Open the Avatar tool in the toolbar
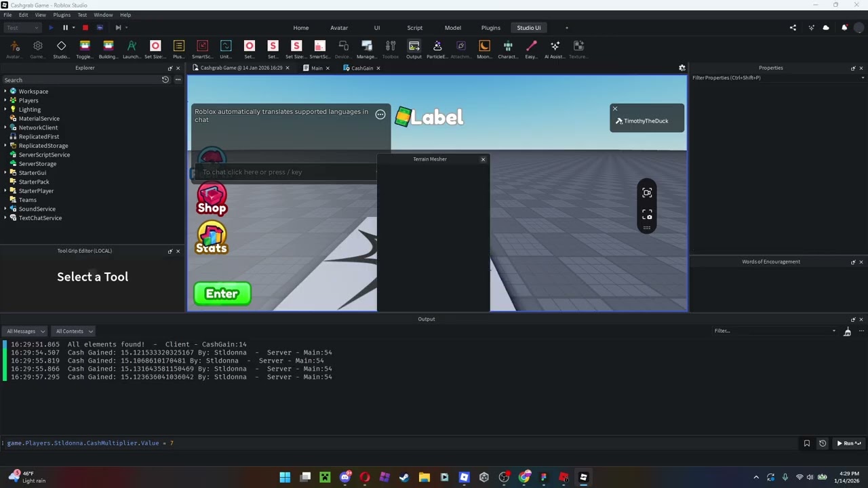The height and width of the screenshot is (488, 868). [x=14, y=49]
